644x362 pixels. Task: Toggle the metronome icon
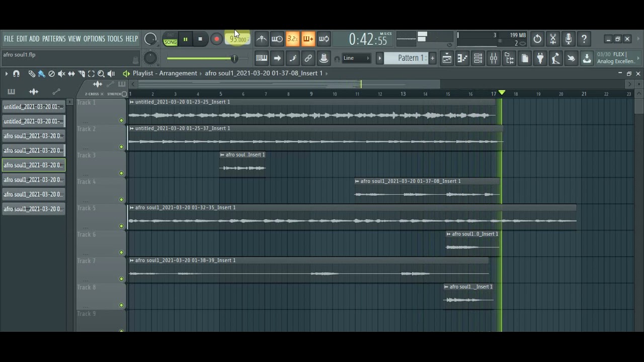click(262, 39)
